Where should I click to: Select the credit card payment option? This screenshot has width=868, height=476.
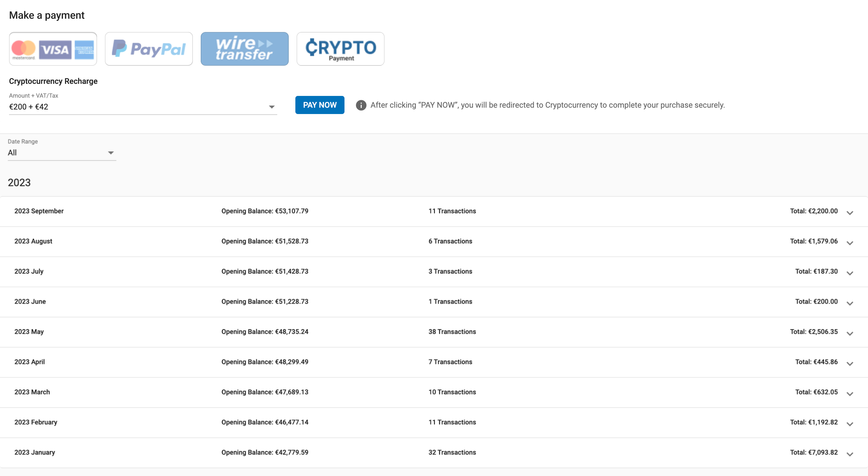coord(53,49)
